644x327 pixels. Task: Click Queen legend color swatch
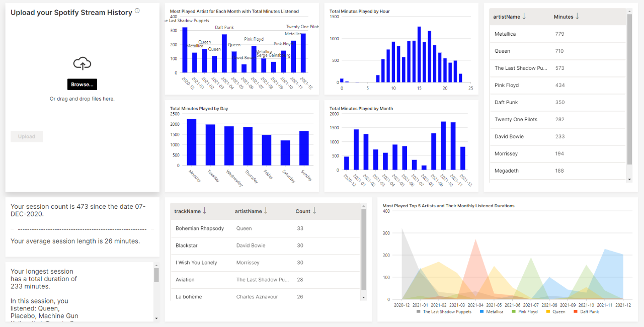(x=547, y=311)
